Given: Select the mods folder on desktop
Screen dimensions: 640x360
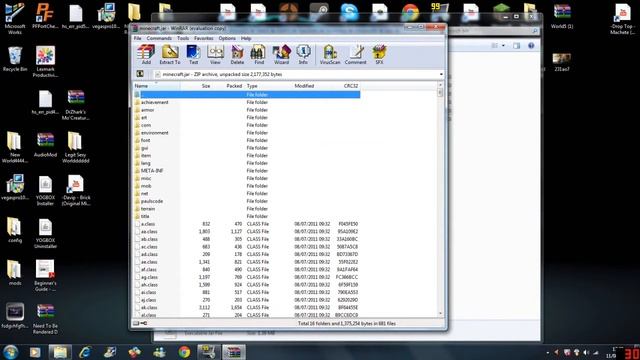Looking at the screenshot, I should [15, 273].
